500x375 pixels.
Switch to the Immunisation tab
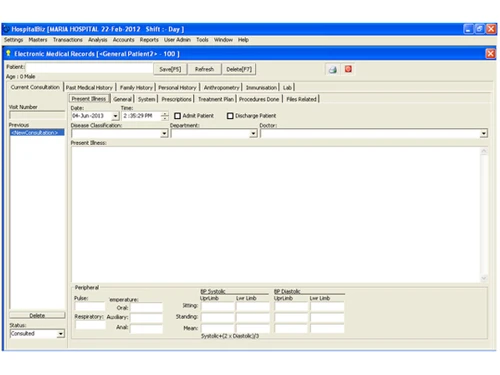pyautogui.click(x=261, y=87)
